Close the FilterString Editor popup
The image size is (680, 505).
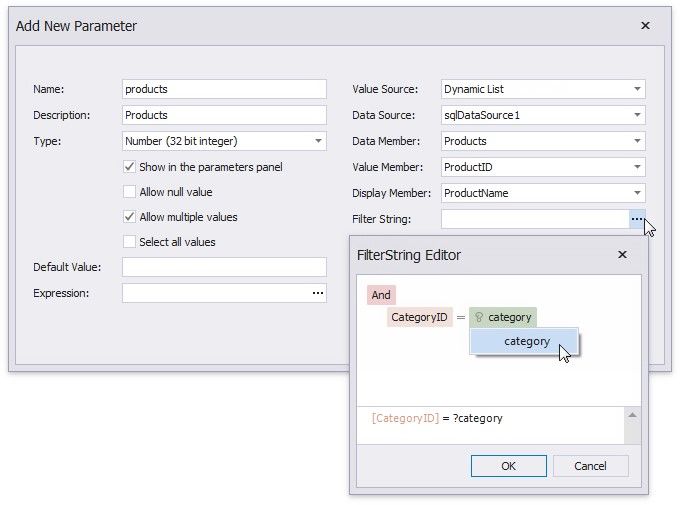point(622,255)
